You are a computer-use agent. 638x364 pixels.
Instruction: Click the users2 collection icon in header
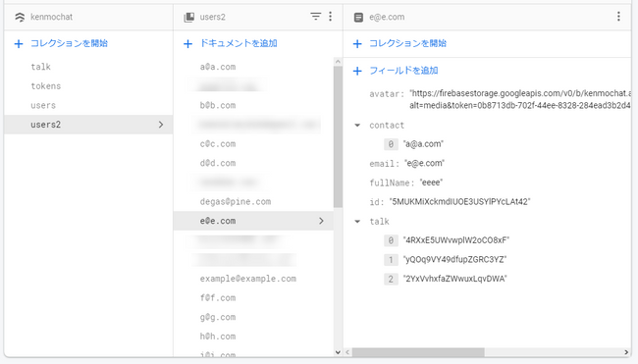pos(189,17)
